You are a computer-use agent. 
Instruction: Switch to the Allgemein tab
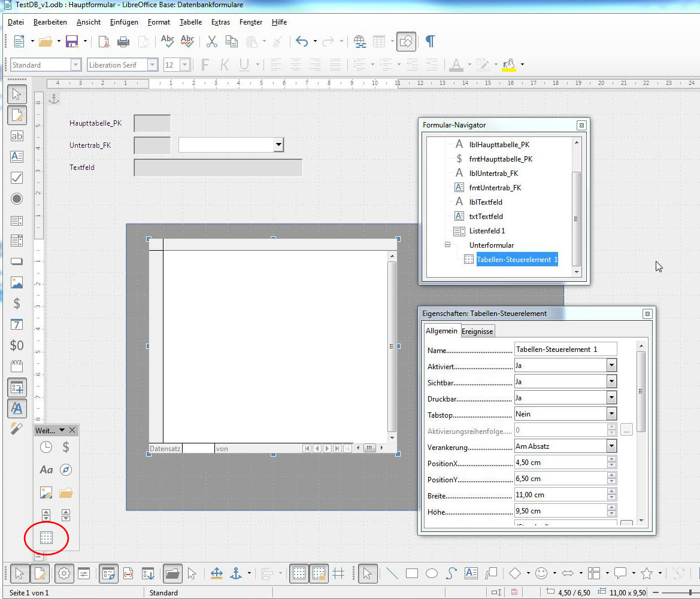441,330
